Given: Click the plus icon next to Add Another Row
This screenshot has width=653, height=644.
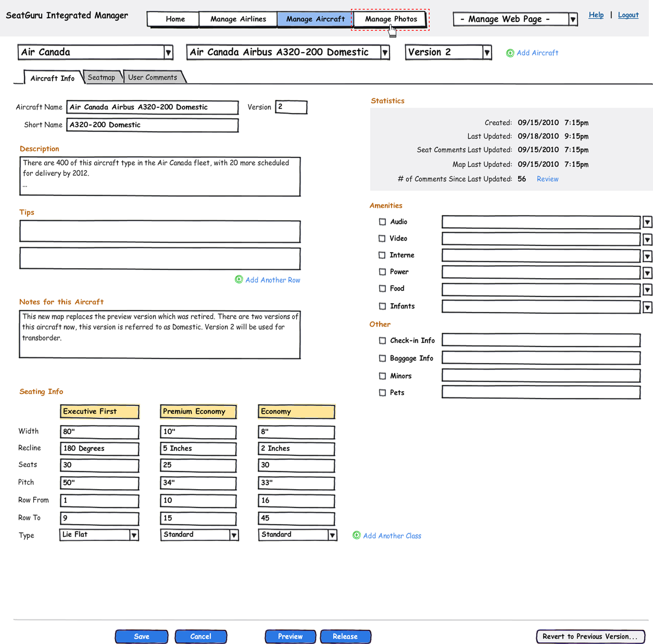Looking at the screenshot, I should click(x=238, y=279).
